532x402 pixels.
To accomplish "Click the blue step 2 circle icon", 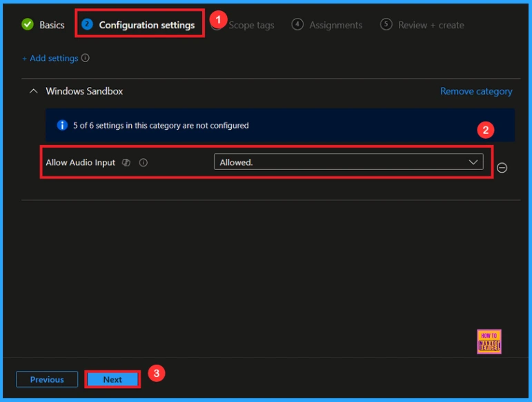I will (87, 25).
